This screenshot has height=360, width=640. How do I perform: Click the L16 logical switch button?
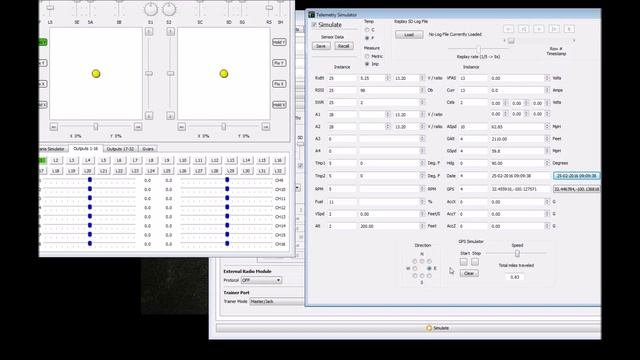click(278, 160)
